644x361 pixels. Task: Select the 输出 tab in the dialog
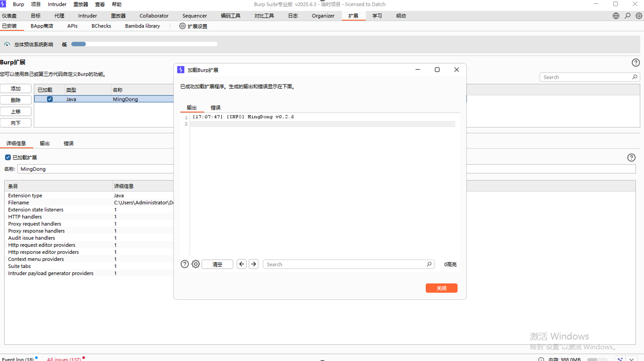[x=192, y=108]
